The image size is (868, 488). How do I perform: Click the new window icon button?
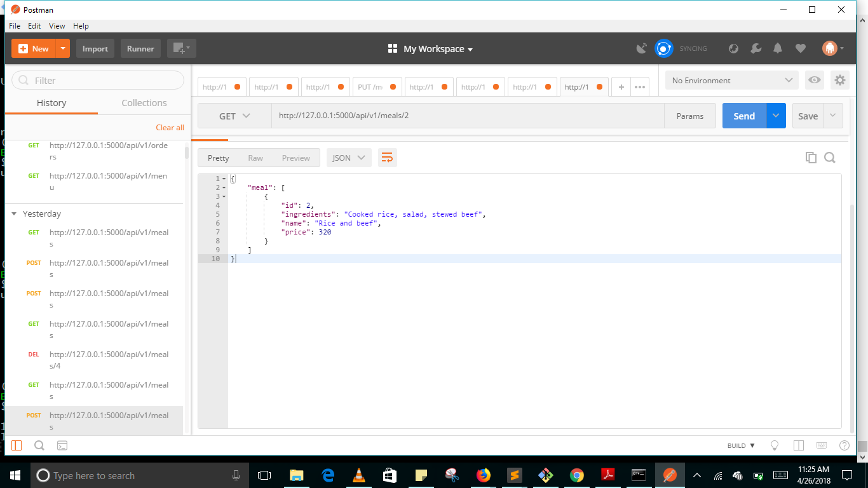(x=182, y=48)
